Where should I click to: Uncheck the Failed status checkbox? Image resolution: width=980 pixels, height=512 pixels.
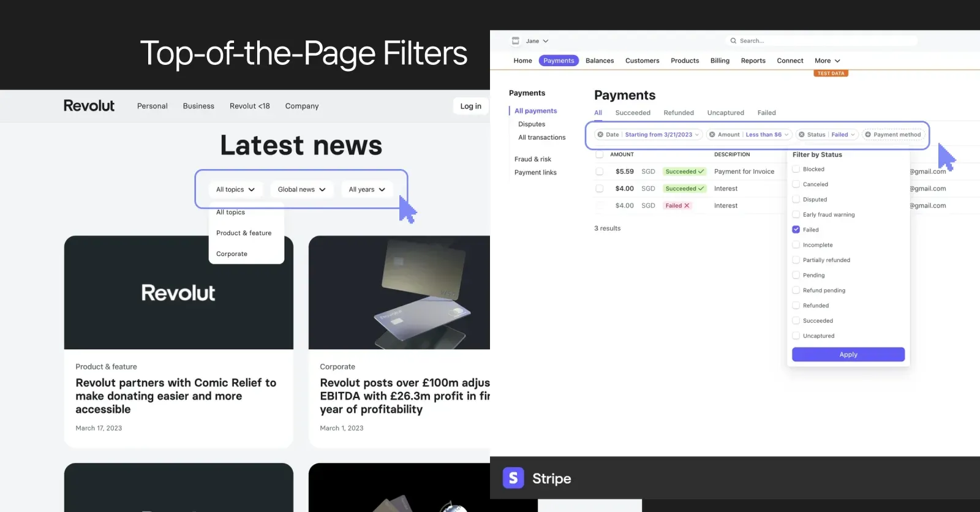(x=796, y=230)
